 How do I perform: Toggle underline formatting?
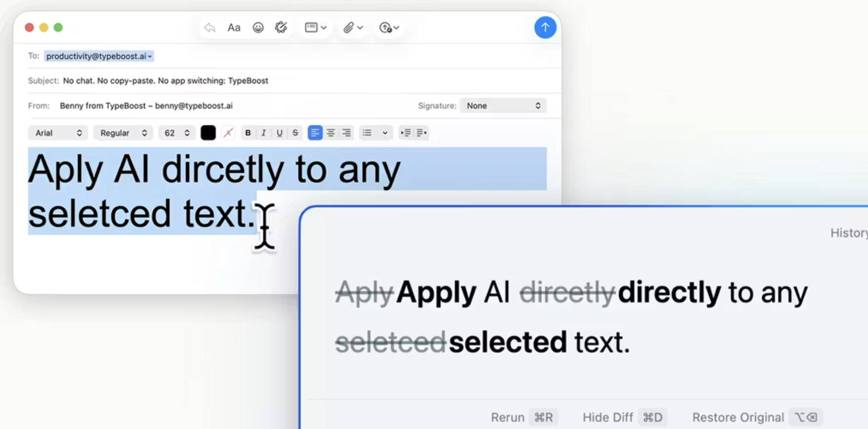280,133
